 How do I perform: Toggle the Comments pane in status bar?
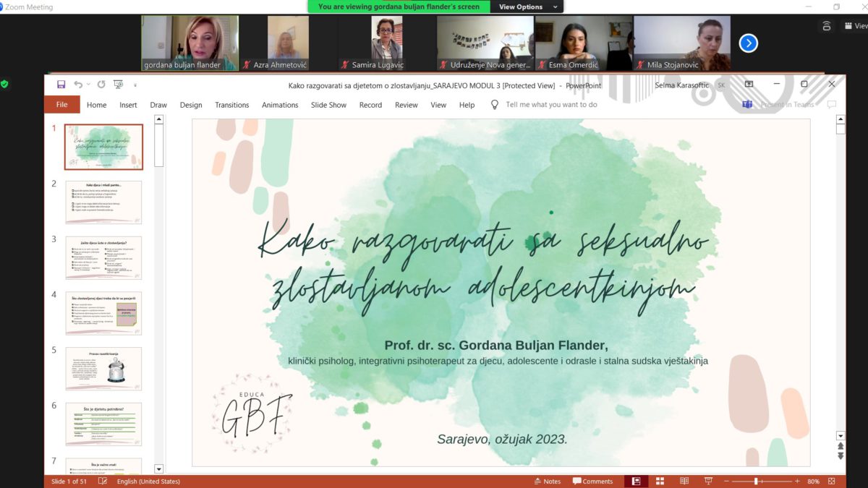592,481
